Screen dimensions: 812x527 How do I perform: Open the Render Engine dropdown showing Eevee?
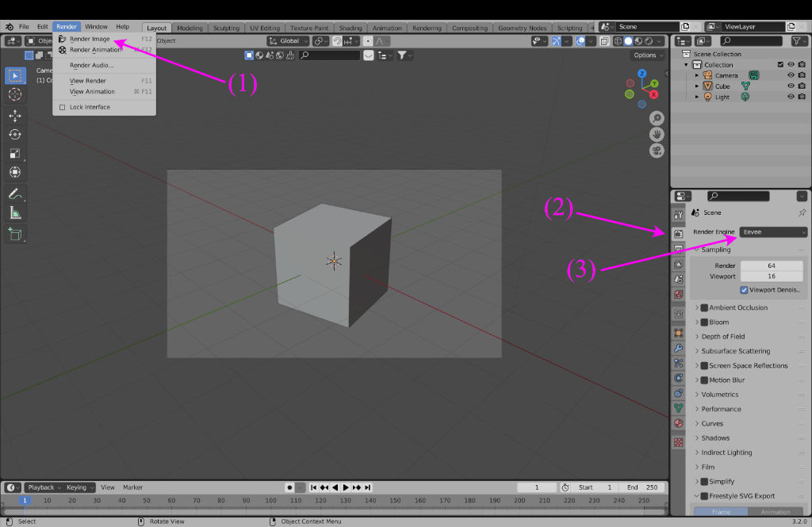773,232
